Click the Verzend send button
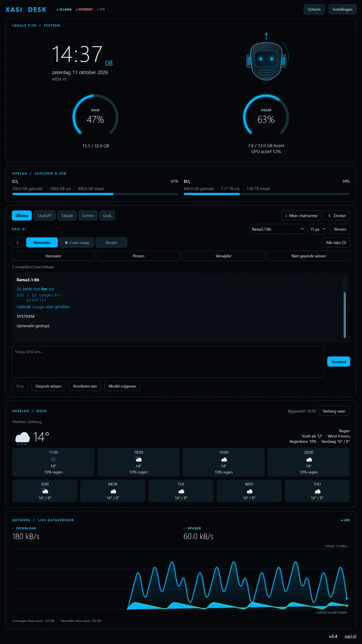 pos(339,362)
